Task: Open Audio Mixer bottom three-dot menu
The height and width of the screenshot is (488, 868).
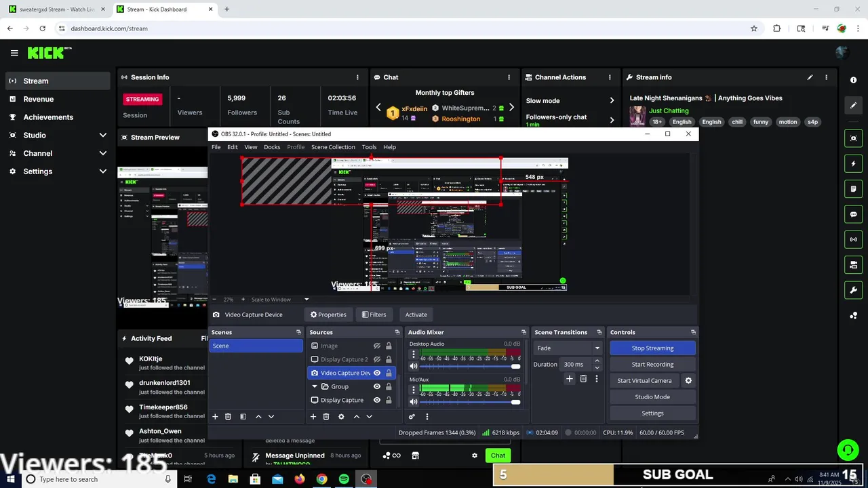Action: (427, 417)
